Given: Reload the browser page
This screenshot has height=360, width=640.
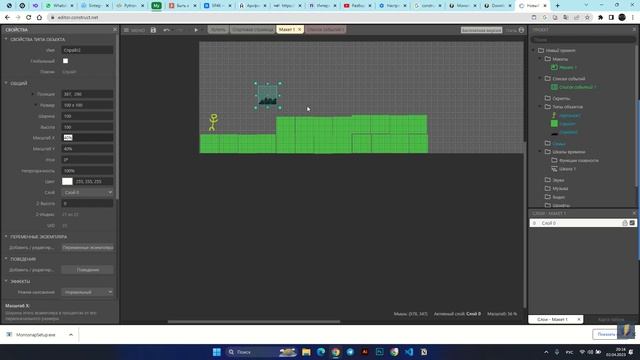Looking at the screenshot, I should [29, 18].
